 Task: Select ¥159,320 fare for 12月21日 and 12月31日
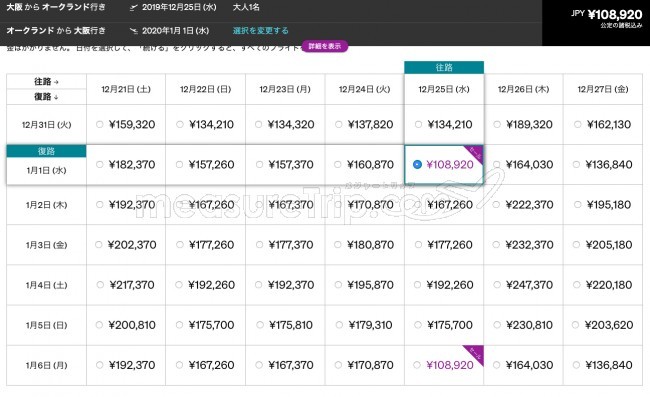99,124
